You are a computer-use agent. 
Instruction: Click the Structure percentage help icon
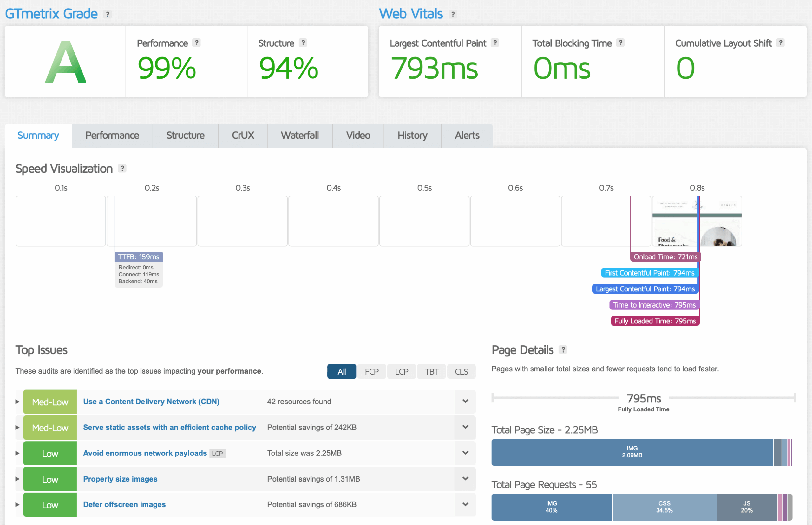tap(303, 43)
